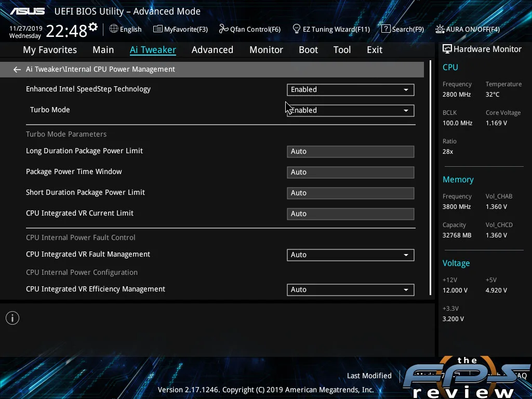Click the +12V reading 12.000 V
Screen dimensions: 532x399
pos(455,290)
